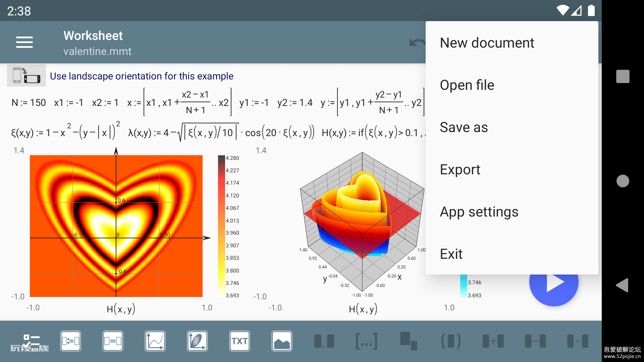Select the N := 150 equation
This screenshot has height=362, width=644.
29,103
